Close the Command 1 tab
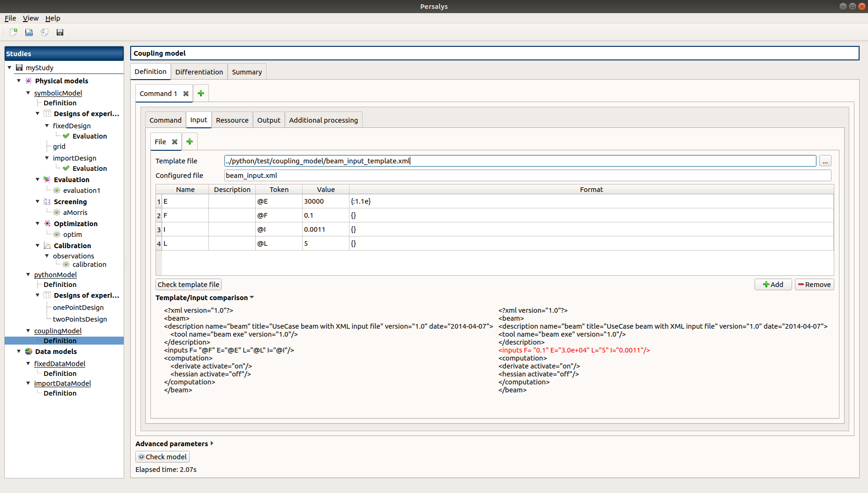 [x=186, y=94]
